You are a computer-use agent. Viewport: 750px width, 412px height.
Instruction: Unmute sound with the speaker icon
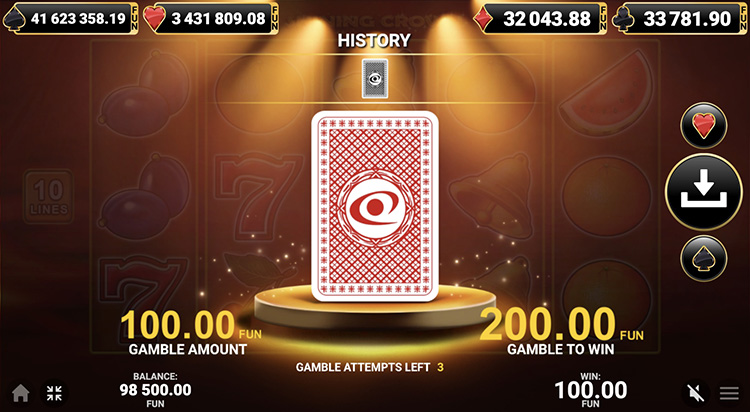click(x=696, y=393)
